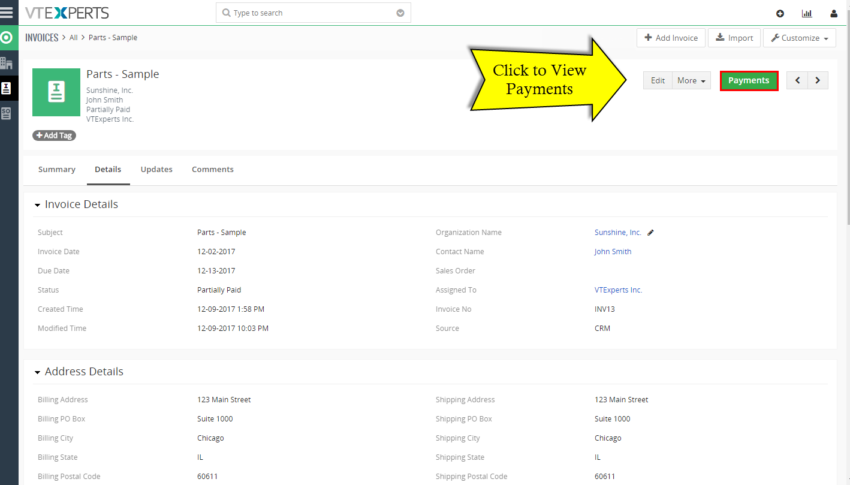Click the Due Date value 12-13-2017
This screenshot has width=850, height=485.
[216, 270]
